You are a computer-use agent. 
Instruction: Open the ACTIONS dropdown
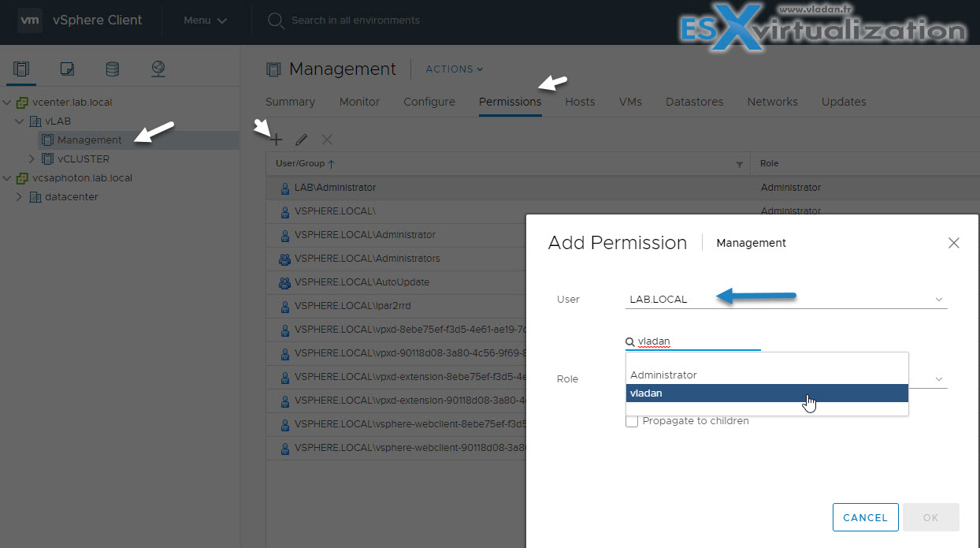coord(455,69)
